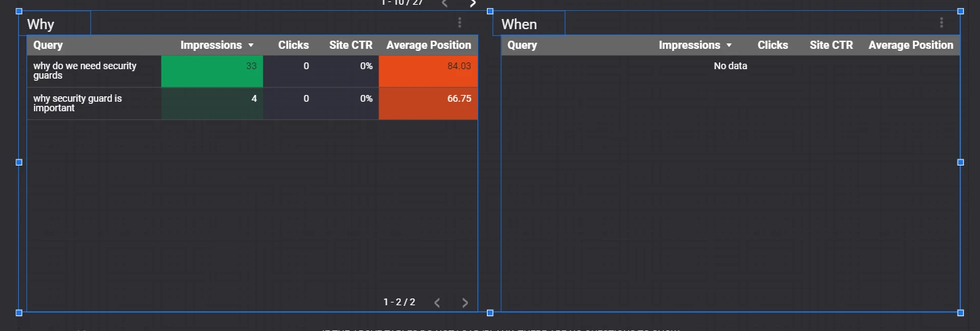The image size is (980, 331).
Task: Select row 'why do we need security guards'
Action: 252,71
